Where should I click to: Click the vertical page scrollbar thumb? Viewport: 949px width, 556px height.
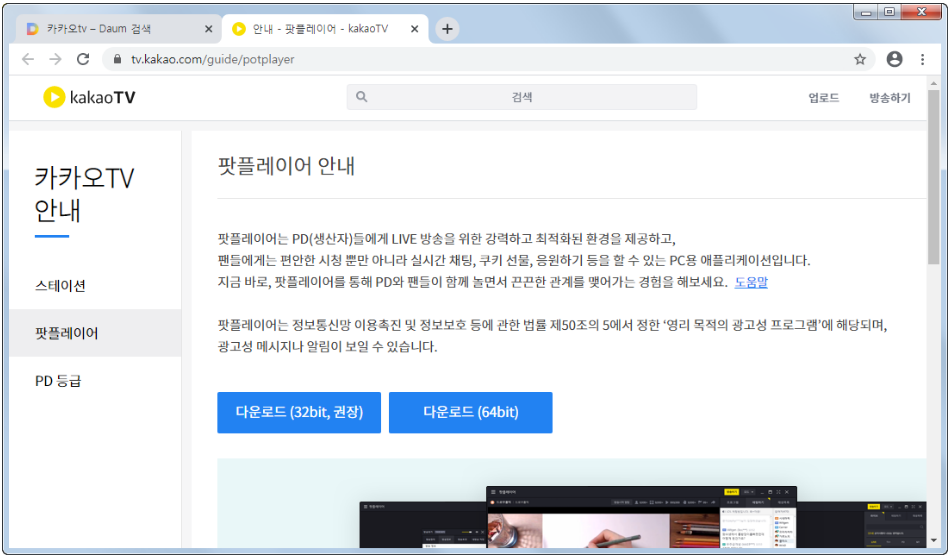[934, 177]
